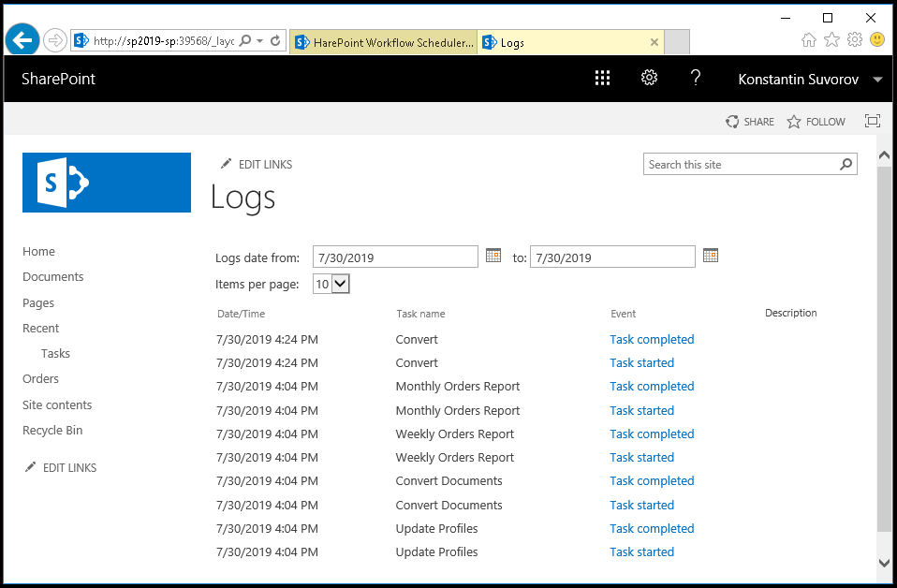Click the address bar search magnifier icon
Image resolution: width=897 pixels, height=588 pixels.
[245, 40]
